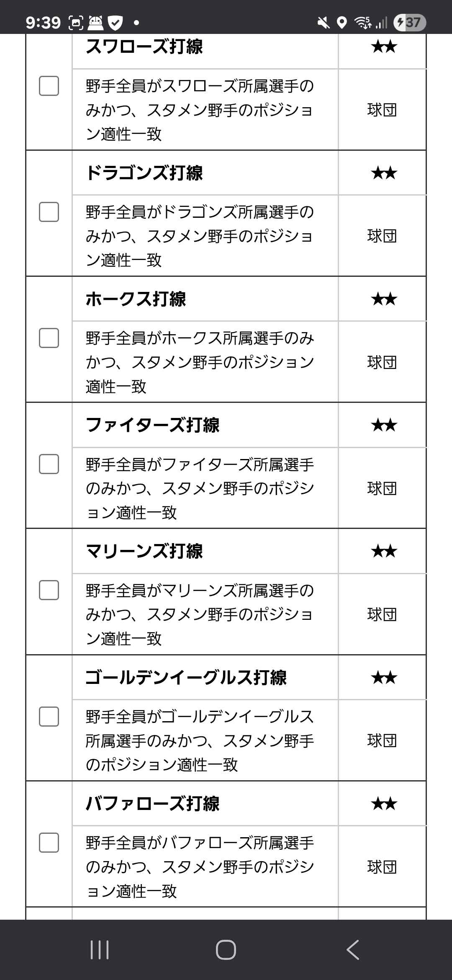Screen dimensions: 452x980
Task: Tap the shield security status icon
Action: click(115, 23)
